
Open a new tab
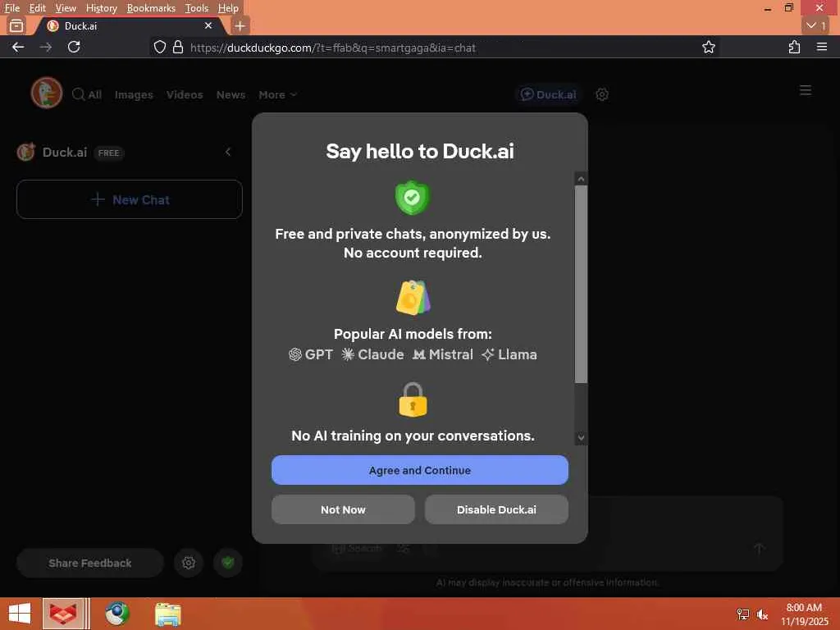(x=240, y=25)
